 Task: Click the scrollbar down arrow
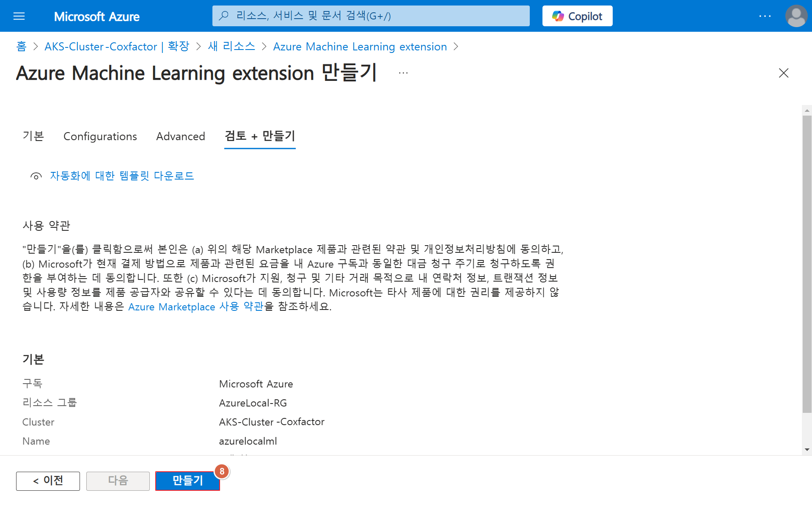(807, 450)
